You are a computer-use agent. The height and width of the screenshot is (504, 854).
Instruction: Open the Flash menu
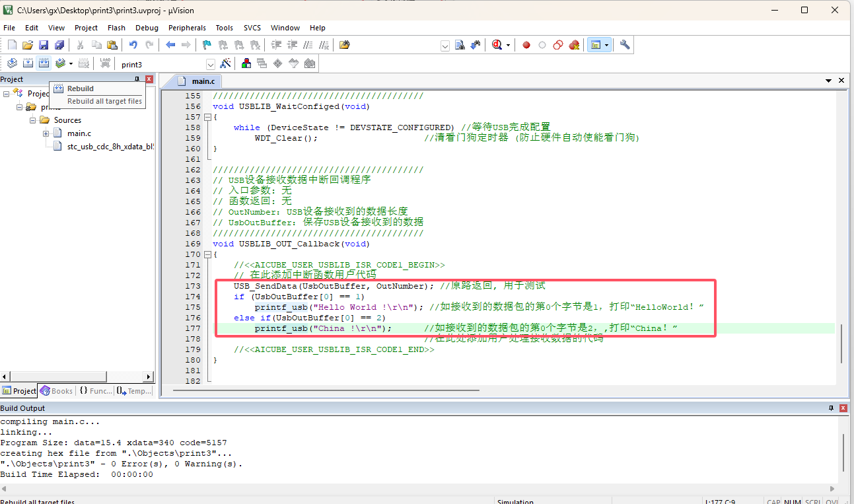(116, 28)
